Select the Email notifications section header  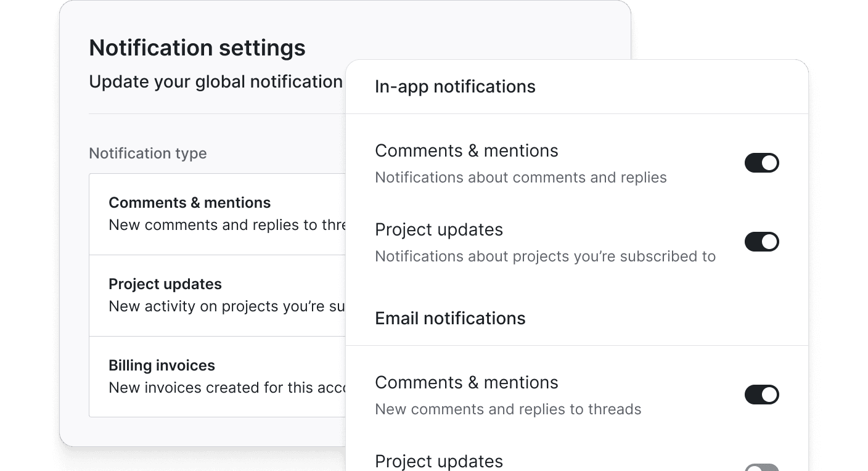(x=450, y=318)
